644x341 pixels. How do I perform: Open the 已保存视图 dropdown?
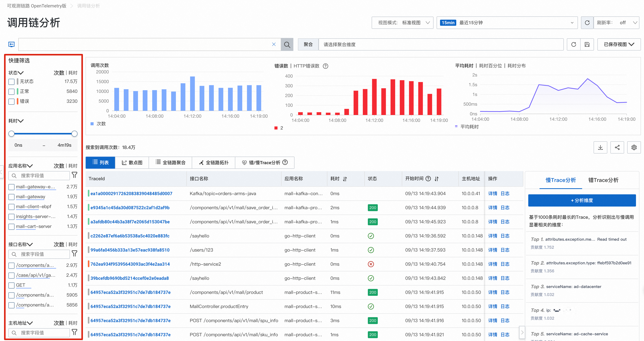[619, 44]
